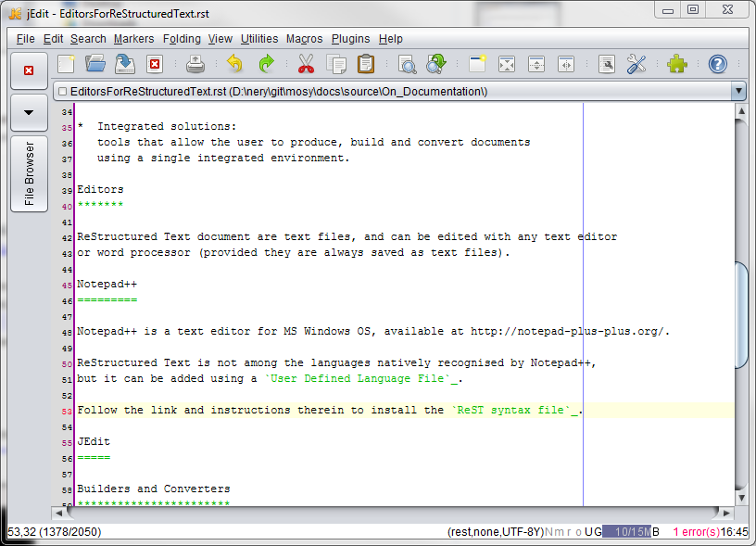756x546 pixels.
Task: Open buffer options icon
Action: click(x=607, y=64)
